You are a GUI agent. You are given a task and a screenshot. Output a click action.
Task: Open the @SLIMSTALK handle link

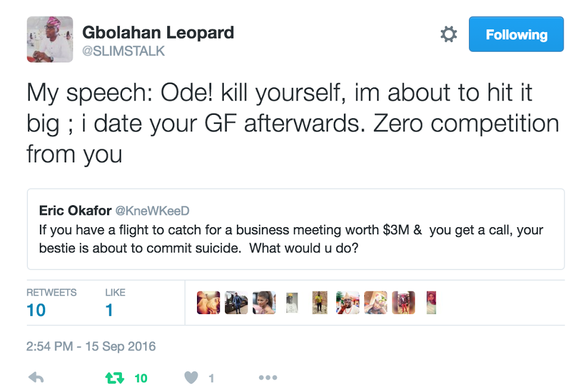123,51
